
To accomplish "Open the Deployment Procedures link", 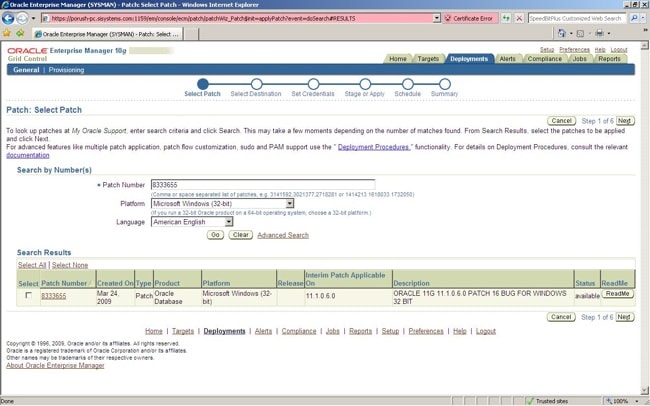I will [x=374, y=147].
